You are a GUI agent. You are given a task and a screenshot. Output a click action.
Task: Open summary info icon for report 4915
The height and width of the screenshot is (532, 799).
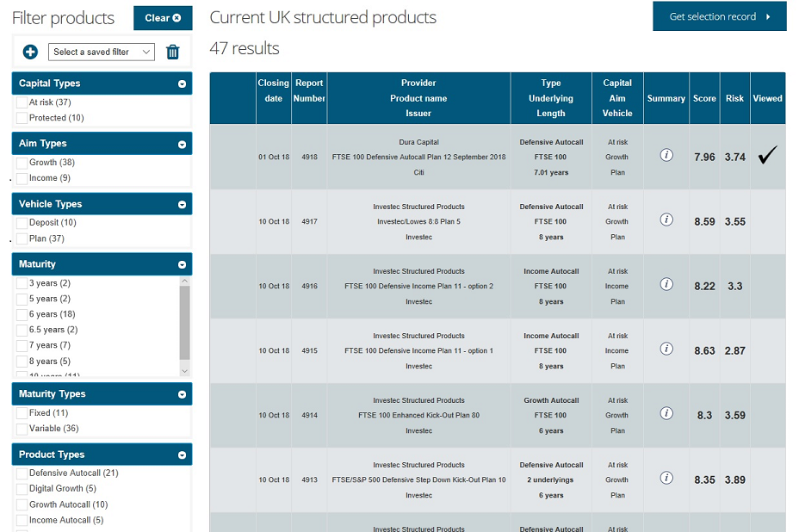click(x=666, y=349)
